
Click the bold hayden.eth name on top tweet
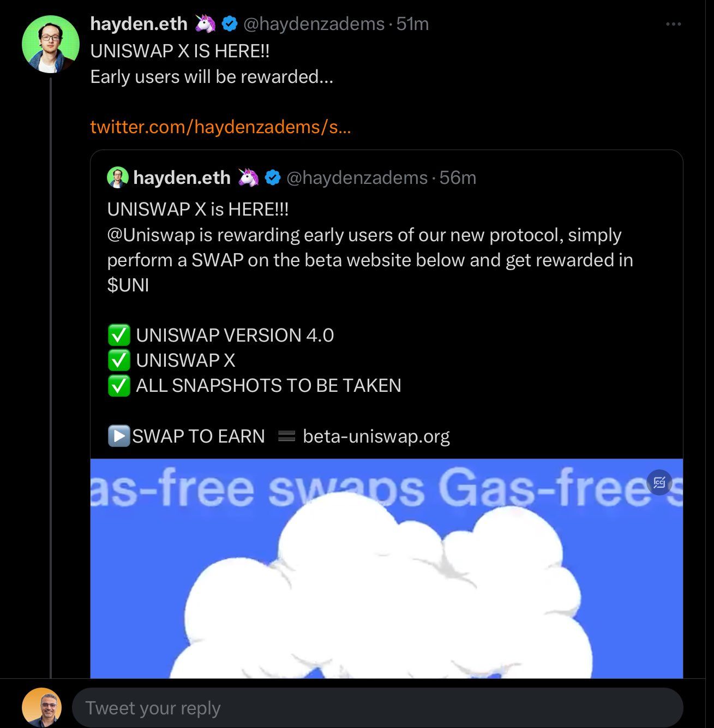[139, 24]
